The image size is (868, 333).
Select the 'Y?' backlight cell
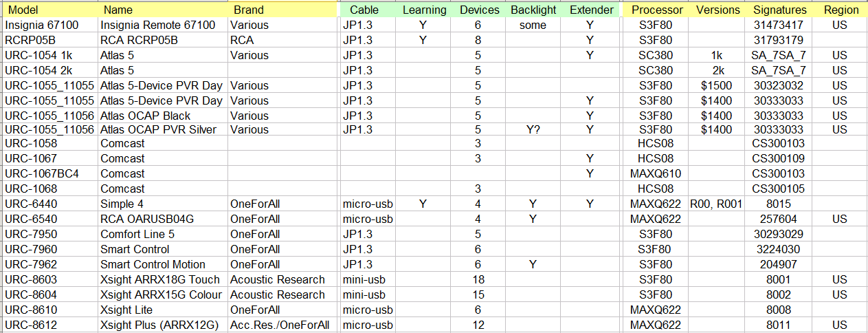click(x=533, y=130)
